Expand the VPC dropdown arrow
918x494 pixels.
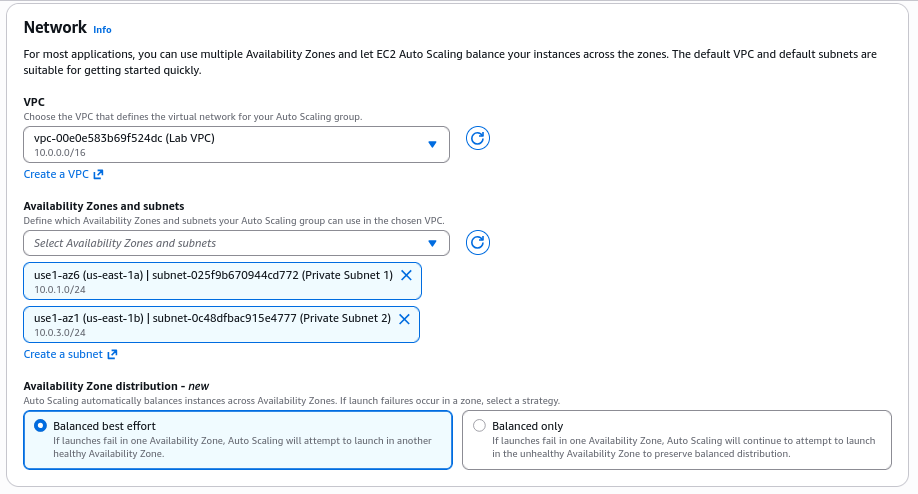(x=432, y=144)
